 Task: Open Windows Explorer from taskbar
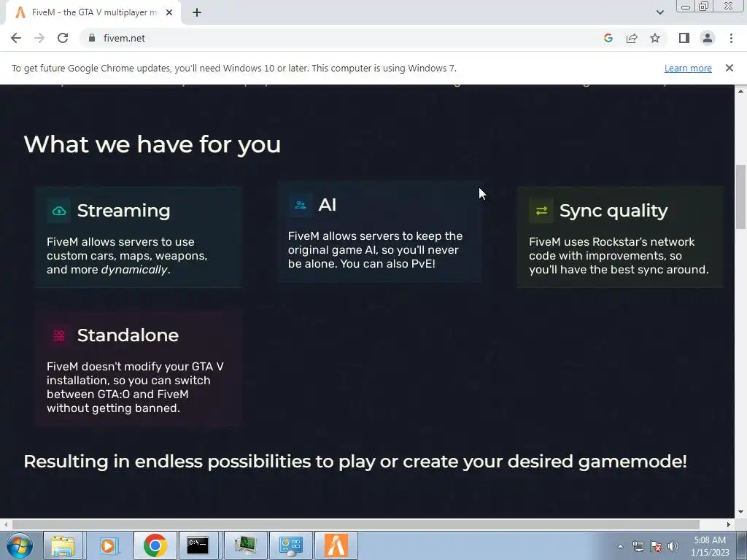(x=63, y=545)
